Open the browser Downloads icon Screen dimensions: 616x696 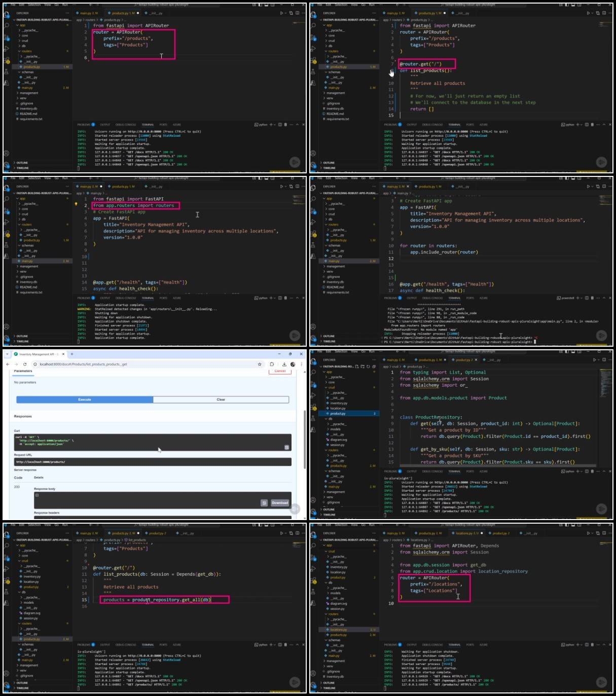(284, 364)
